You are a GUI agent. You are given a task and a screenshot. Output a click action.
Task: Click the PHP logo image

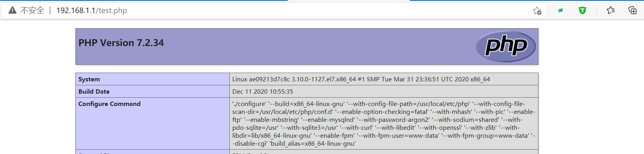pos(506,46)
